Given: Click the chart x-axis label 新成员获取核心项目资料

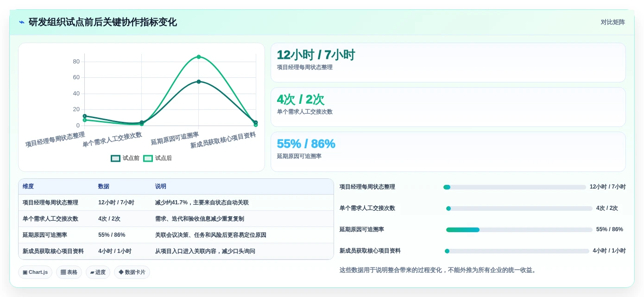Looking at the screenshot, I should 223,140.
